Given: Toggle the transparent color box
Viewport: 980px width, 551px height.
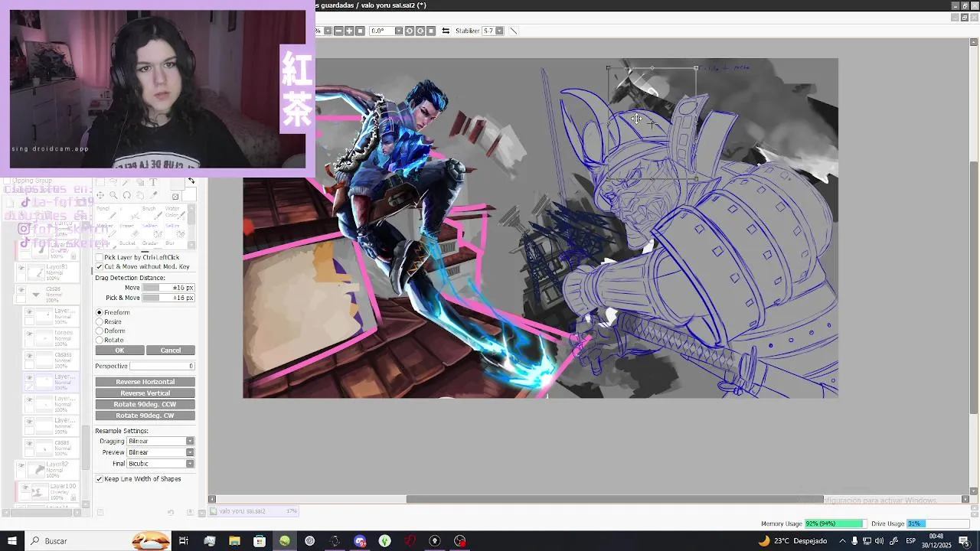Looking at the screenshot, I should click(175, 197).
